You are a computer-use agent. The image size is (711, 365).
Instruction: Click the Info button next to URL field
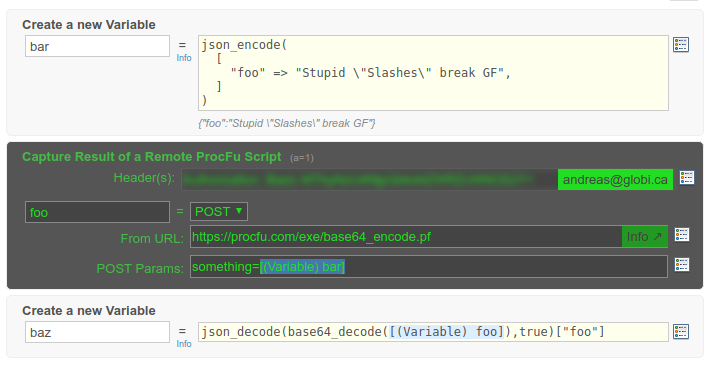tap(644, 237)
